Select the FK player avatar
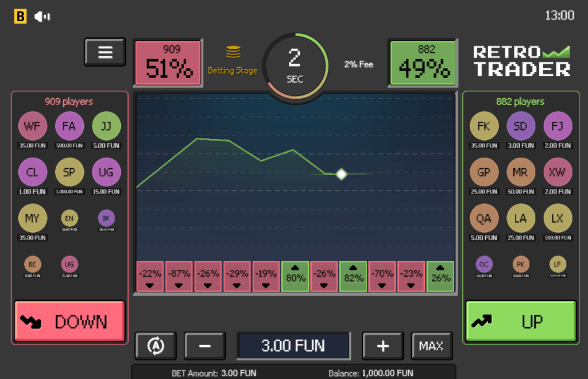This screenshot has height=379, width=588. point(484,126)
